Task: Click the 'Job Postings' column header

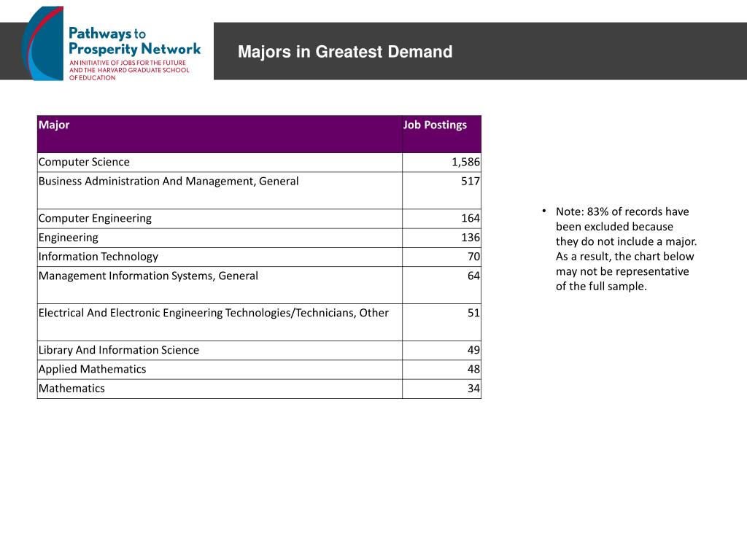Action: 441,134
